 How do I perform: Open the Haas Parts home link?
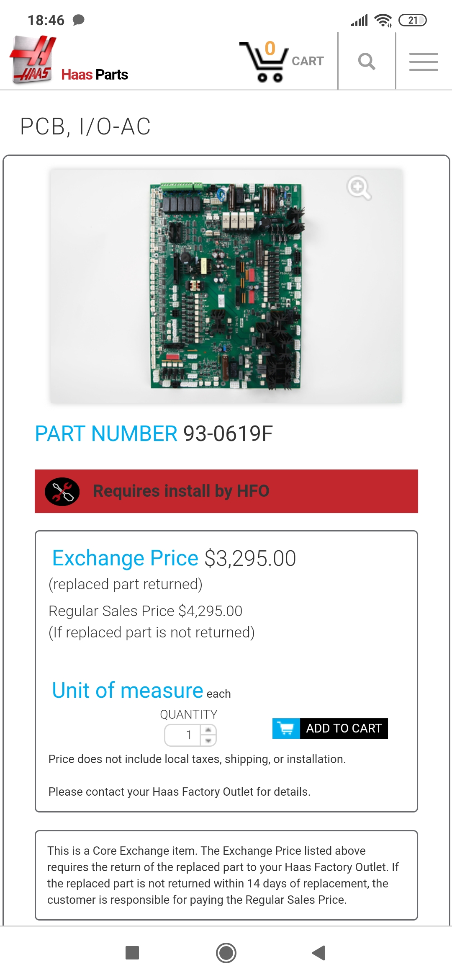pos(95,75)
